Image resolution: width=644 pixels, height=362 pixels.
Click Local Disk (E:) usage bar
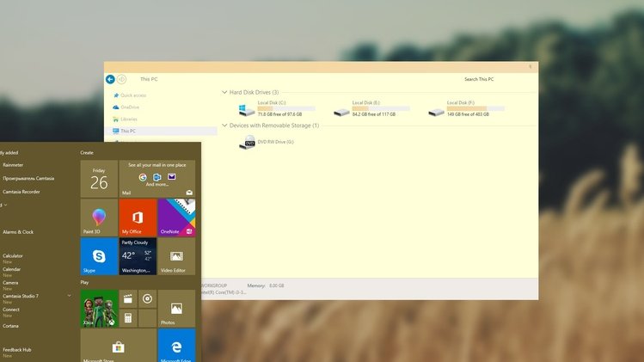tap(381, 108)
